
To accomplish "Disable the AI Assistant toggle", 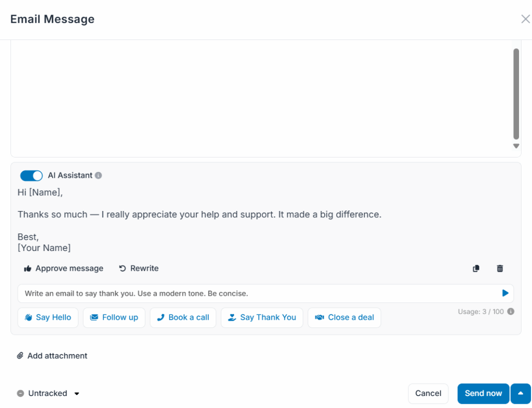I will [x=31, y=176].
